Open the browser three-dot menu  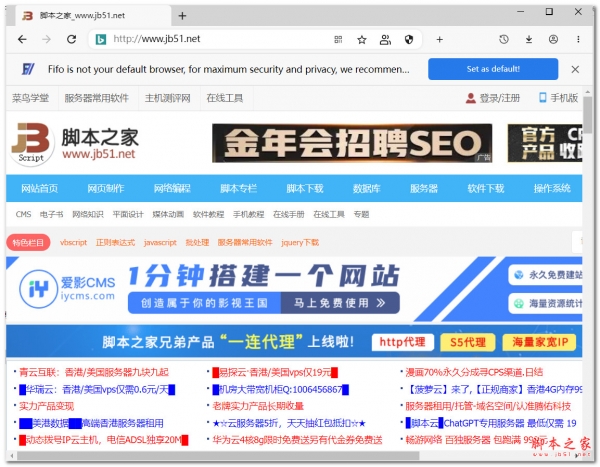[578, 39]
